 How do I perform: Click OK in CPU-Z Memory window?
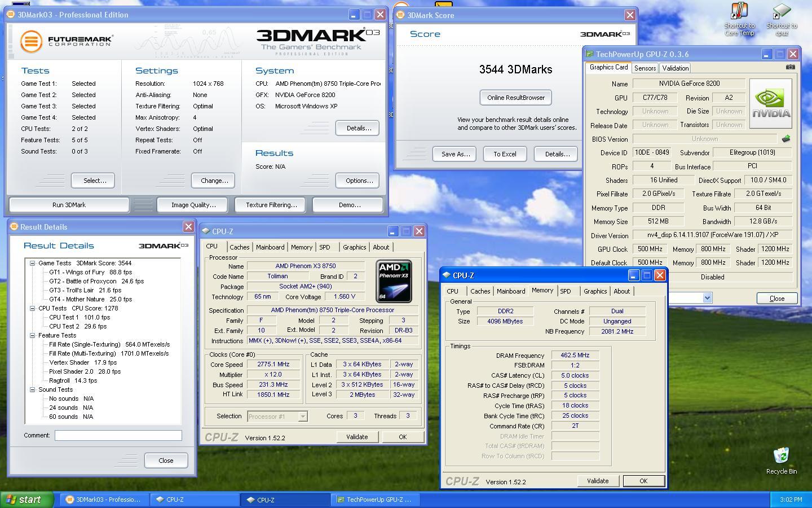(643, 481)
